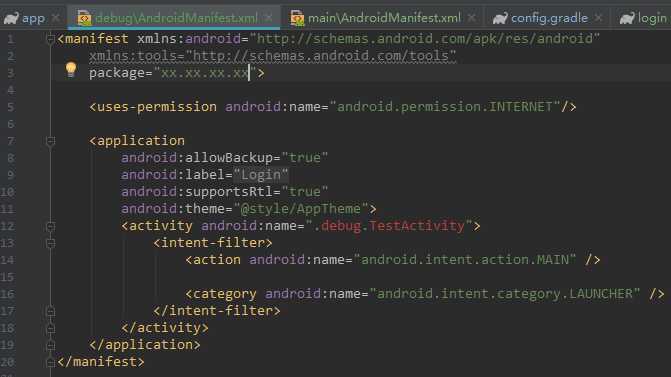Image resolution: width=671 pixels, height=377 pixels.
Task: Click fold marker at closing application line 19
Action: pos(50,345)
